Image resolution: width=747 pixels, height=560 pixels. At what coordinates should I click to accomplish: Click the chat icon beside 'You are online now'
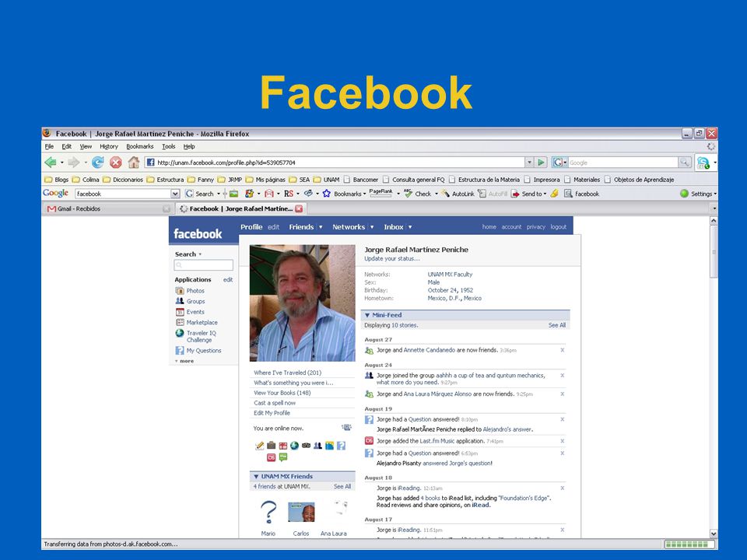(346, 428)
